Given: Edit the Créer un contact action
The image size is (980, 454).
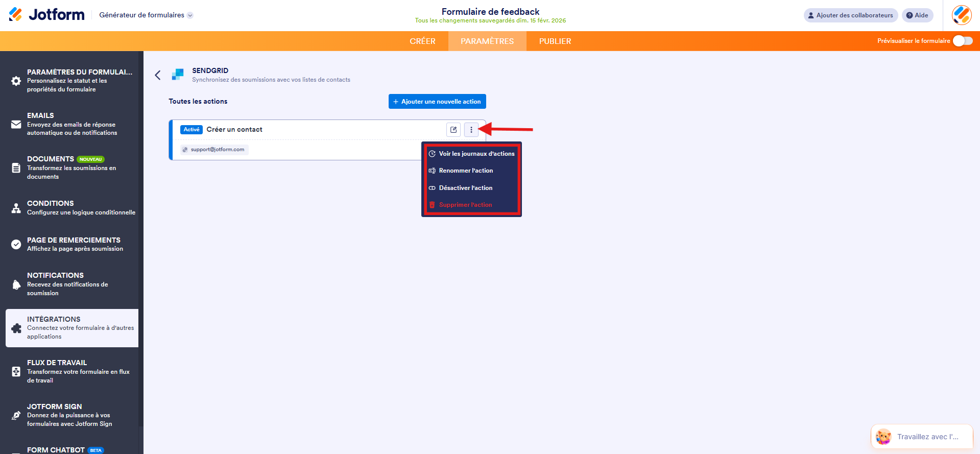Looking at the screenshot, I should (x=453, y=130).
